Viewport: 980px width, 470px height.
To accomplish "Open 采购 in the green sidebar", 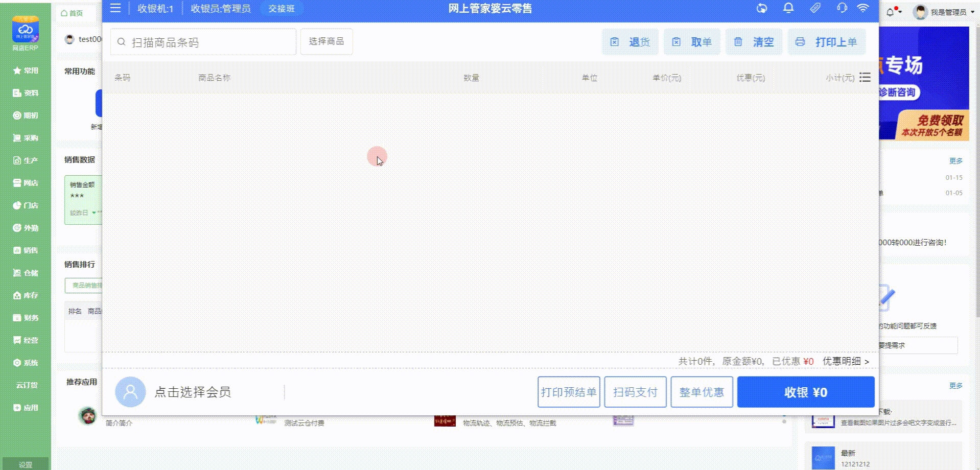I will (26, 138).
